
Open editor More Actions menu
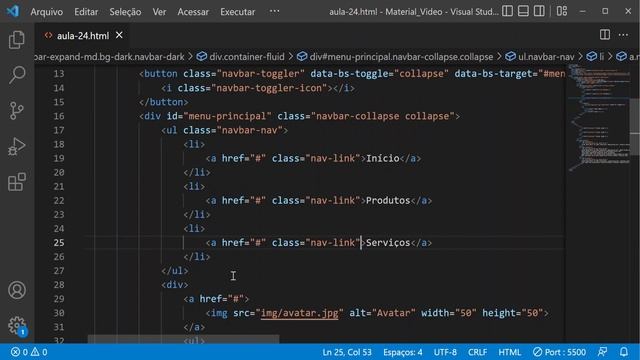pos(623,35)
